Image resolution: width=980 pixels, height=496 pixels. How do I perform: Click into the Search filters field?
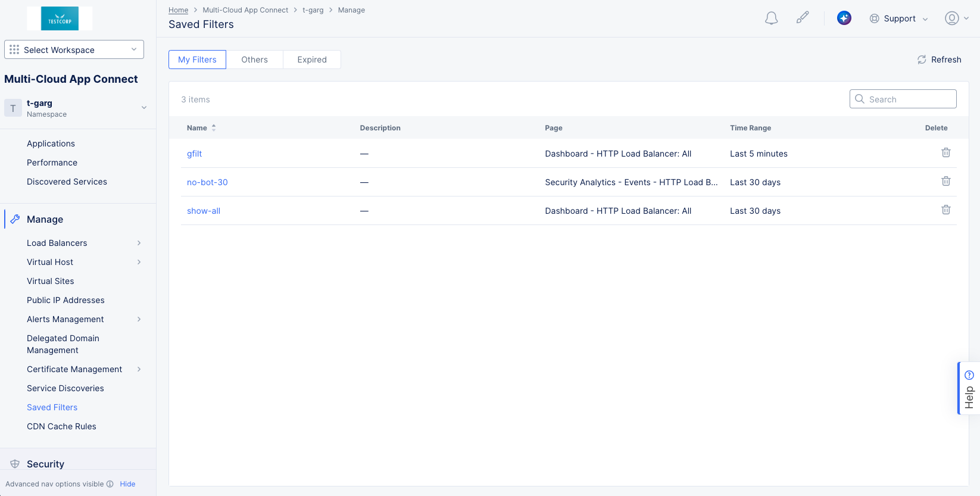[x=903, y=99]
